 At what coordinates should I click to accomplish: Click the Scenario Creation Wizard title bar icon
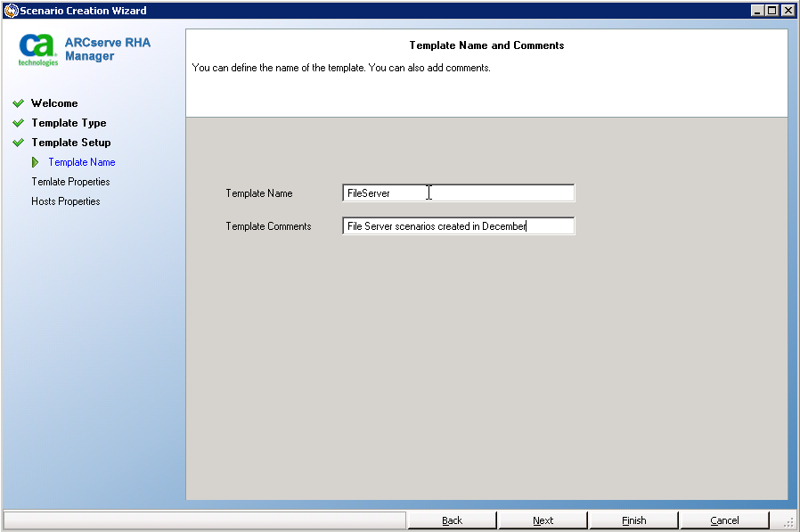pos(9,10)
